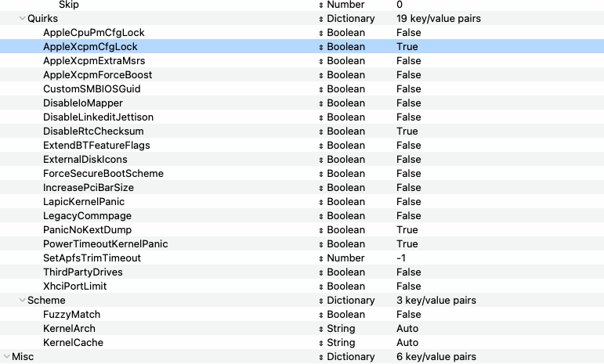Collapse the Misc dictionary chevron

pos(7,356)
